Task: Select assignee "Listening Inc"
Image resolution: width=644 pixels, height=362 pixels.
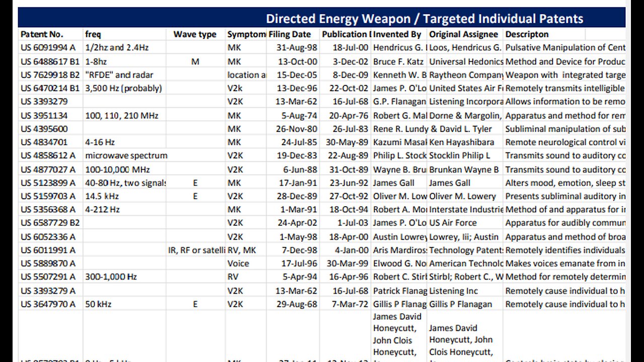Action: coord(453,291)
